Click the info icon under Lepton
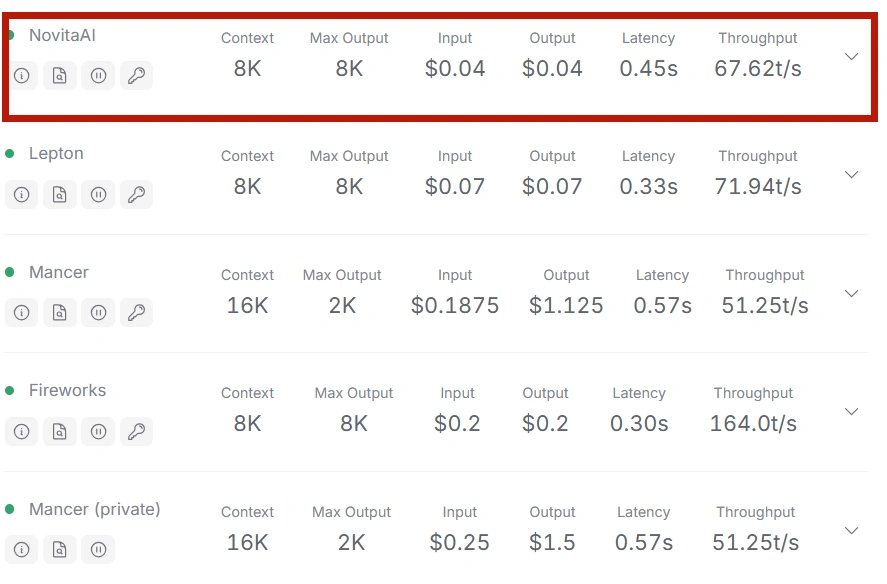 point(21,195)
